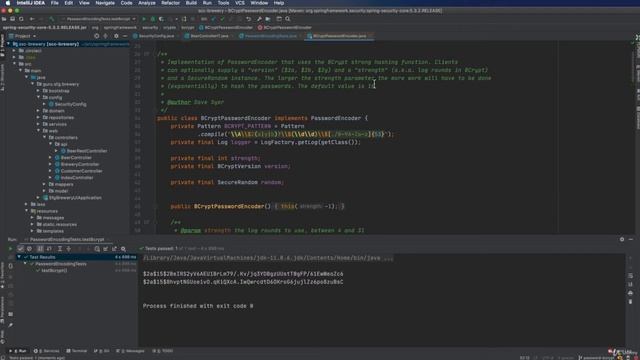Open Project panel gear settings
Image resolution: width=640 pixels, height=360 pixels.
point(116,36)
